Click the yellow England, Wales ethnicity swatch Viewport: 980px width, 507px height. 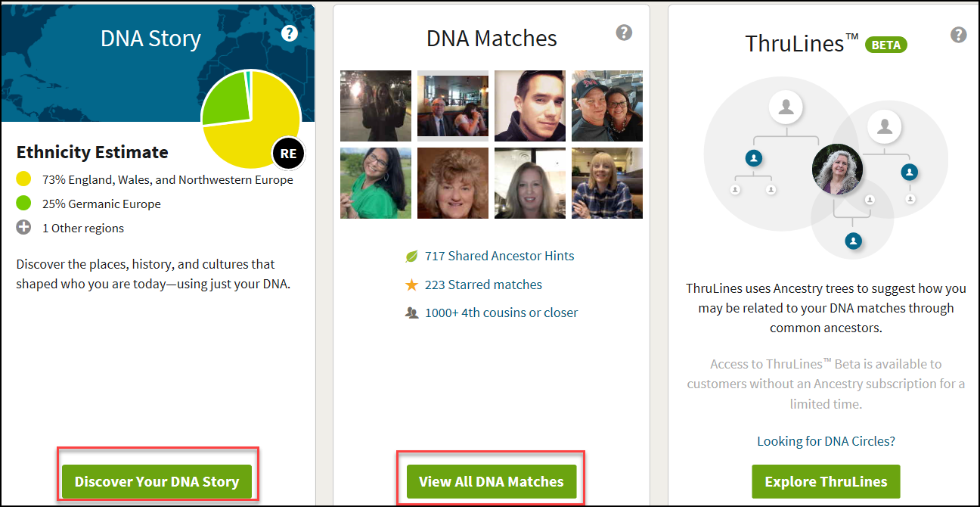24,180
